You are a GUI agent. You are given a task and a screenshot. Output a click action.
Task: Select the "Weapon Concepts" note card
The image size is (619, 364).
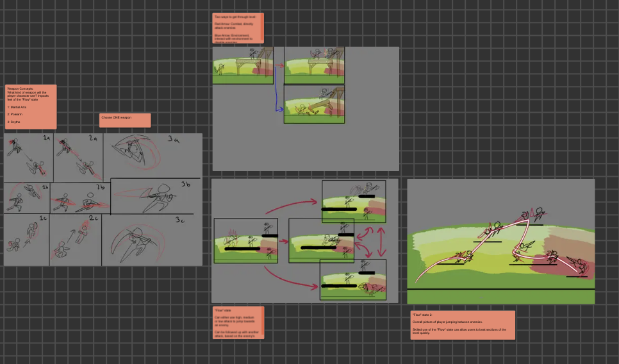click(31, 106)
